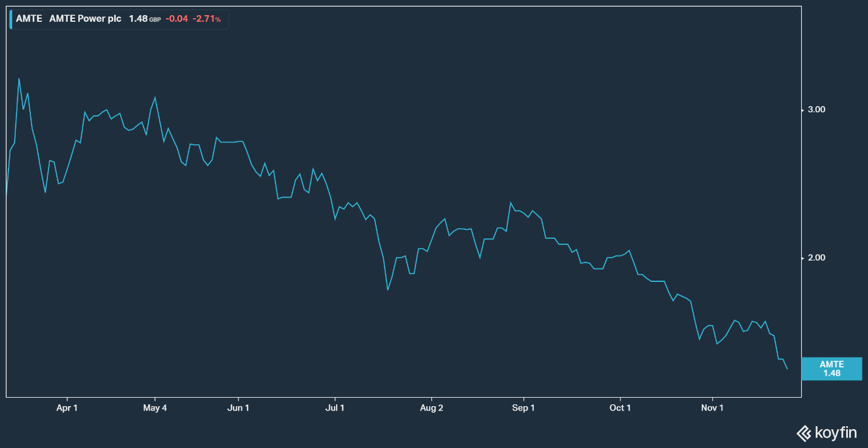Click the Jul 1 date label
Screen dimensions: 868x448
(335, 408)
